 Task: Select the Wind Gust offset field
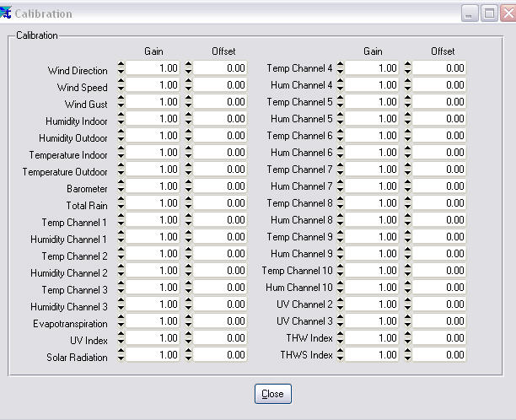point(221,102)
